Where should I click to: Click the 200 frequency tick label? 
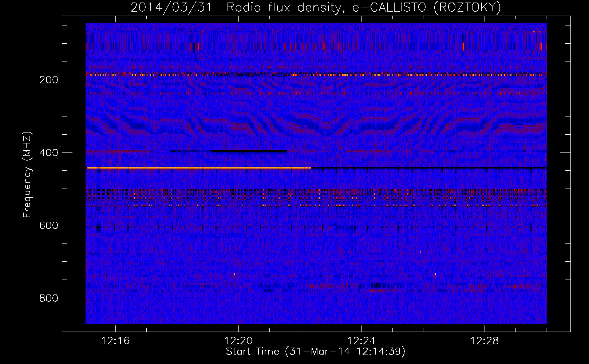[49, 80]
